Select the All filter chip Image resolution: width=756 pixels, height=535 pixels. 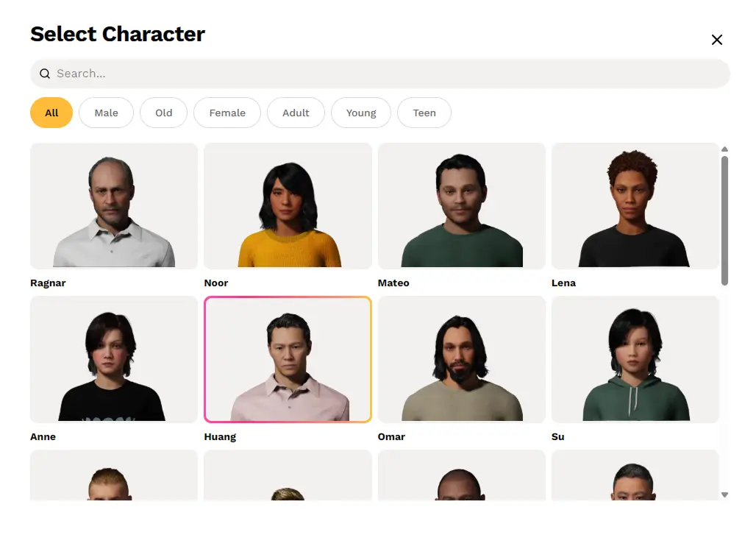click(x=51, y=113)
